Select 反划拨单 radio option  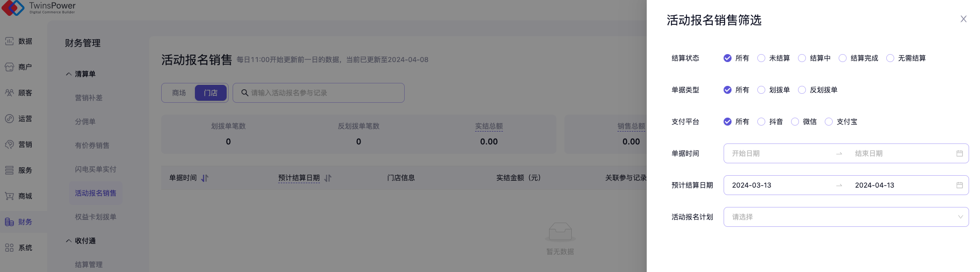[802, 90]
